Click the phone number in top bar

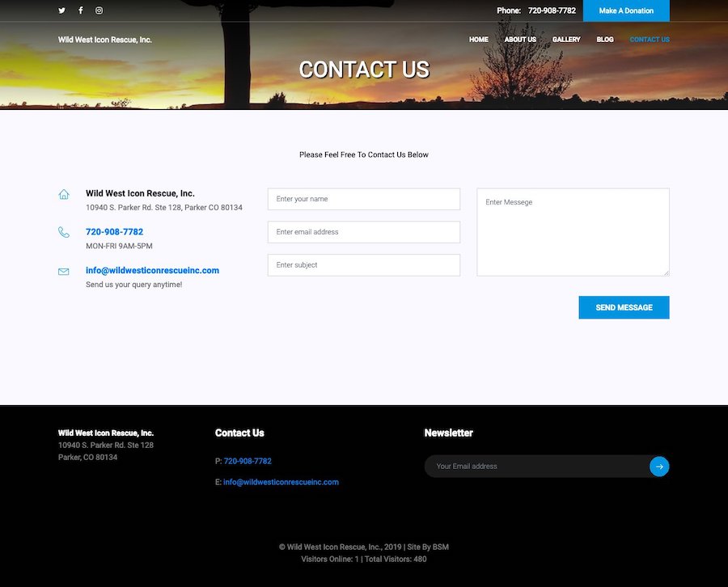pos(552,11)
